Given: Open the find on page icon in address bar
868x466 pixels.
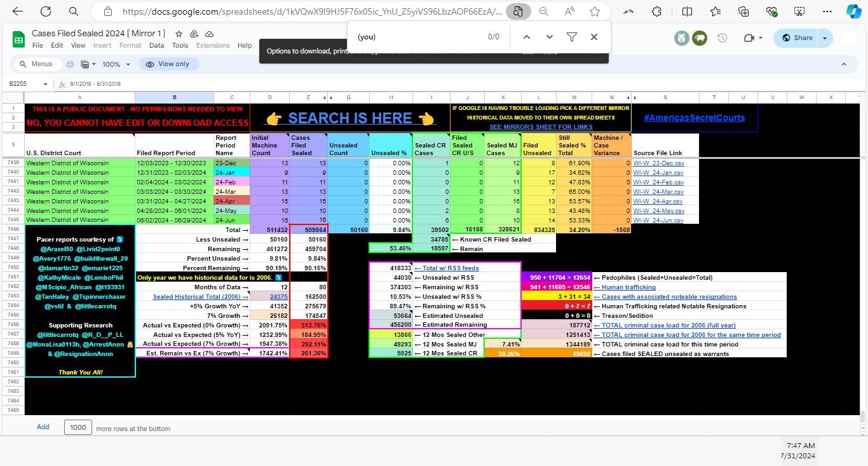Looking at the screenshot, I should pyautogui.click(x=519, y=11).
